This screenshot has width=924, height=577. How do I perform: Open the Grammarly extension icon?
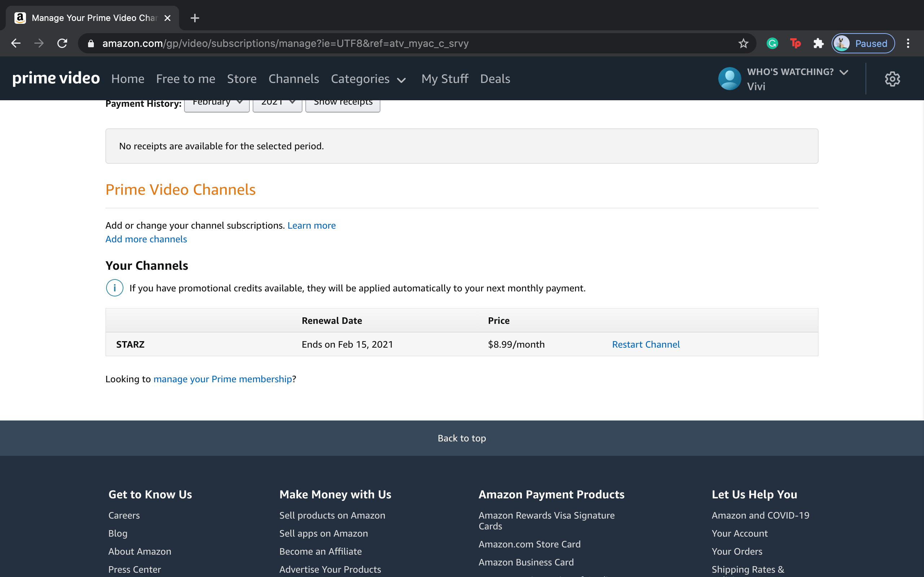click(772, 44)
